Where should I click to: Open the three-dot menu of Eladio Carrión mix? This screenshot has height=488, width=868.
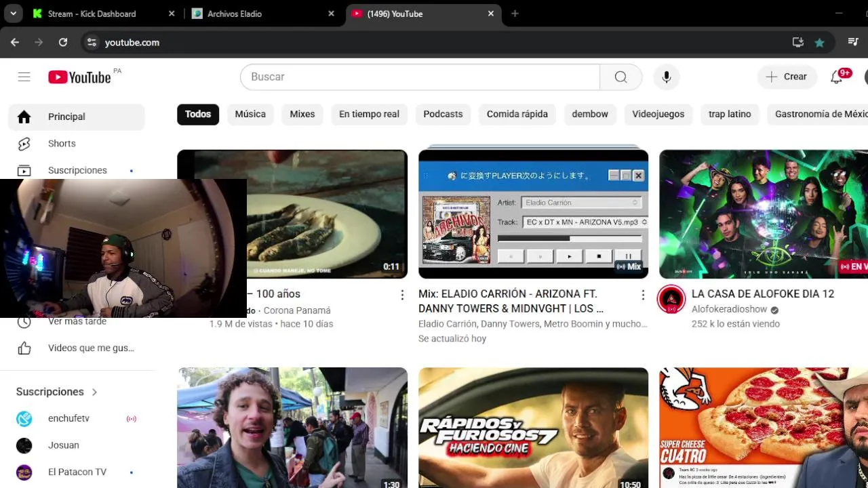pyautogui.click(x=643, y=295)
